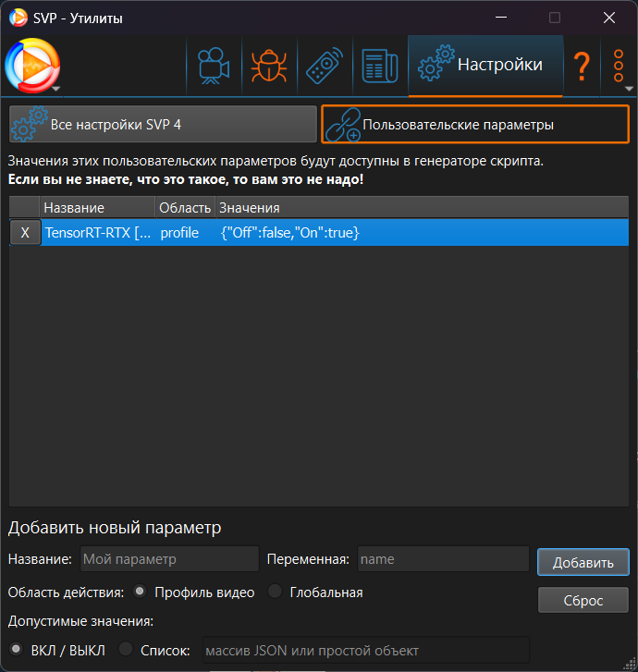Viewport: 638px width, 672px height.
Task: Click the Название input field
Action: pos(169,559)
